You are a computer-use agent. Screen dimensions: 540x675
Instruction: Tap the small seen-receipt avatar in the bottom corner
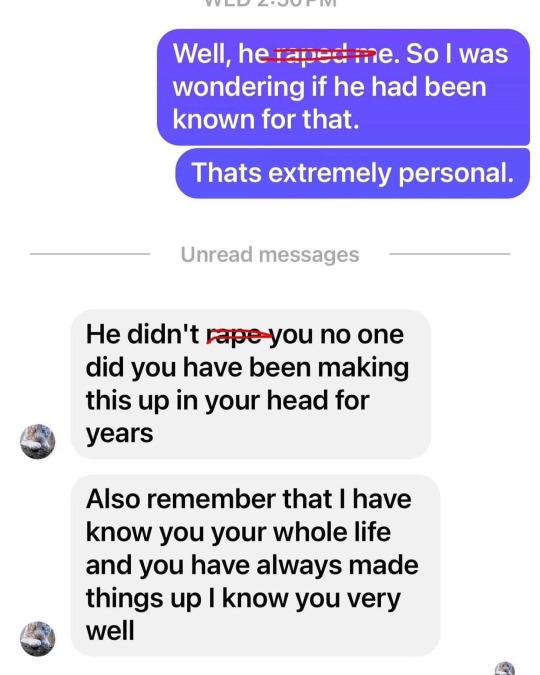tap(505, 669)
